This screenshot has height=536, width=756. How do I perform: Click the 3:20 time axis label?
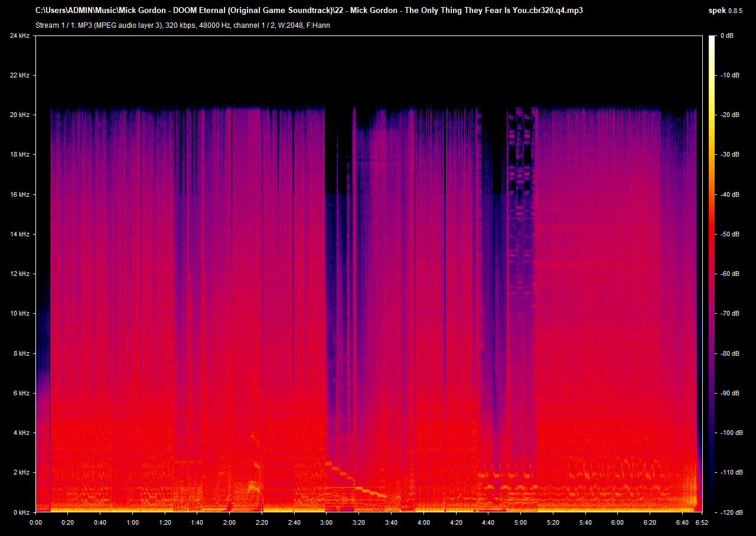point(359,523)
